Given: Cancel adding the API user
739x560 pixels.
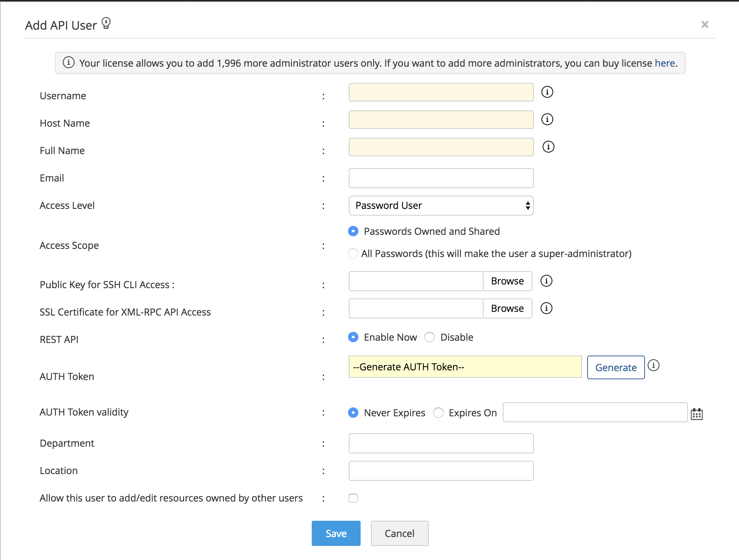Looking at the screenshot, I should coord(399,533).
